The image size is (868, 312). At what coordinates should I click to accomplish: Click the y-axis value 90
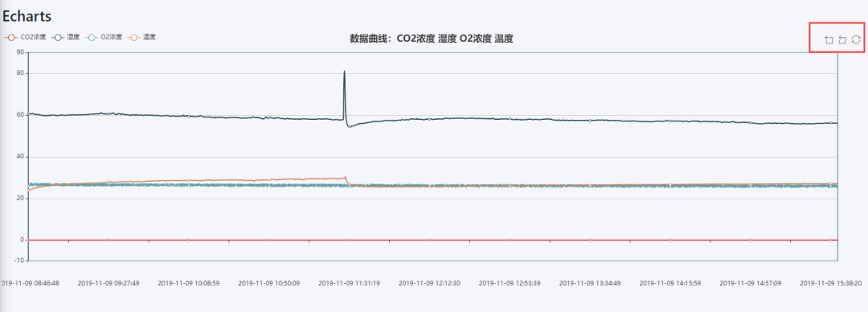click(20, 52)
